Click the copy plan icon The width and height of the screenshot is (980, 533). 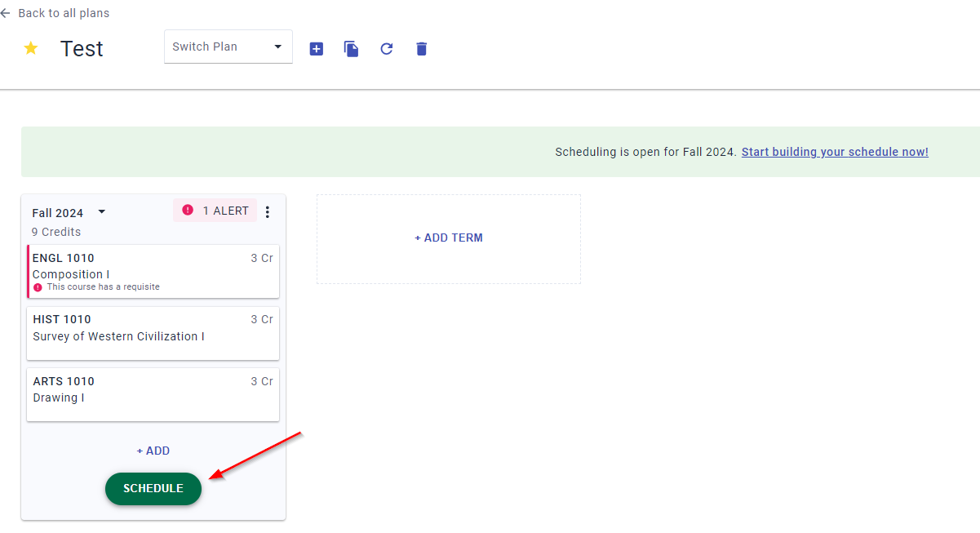click(352, 49)
